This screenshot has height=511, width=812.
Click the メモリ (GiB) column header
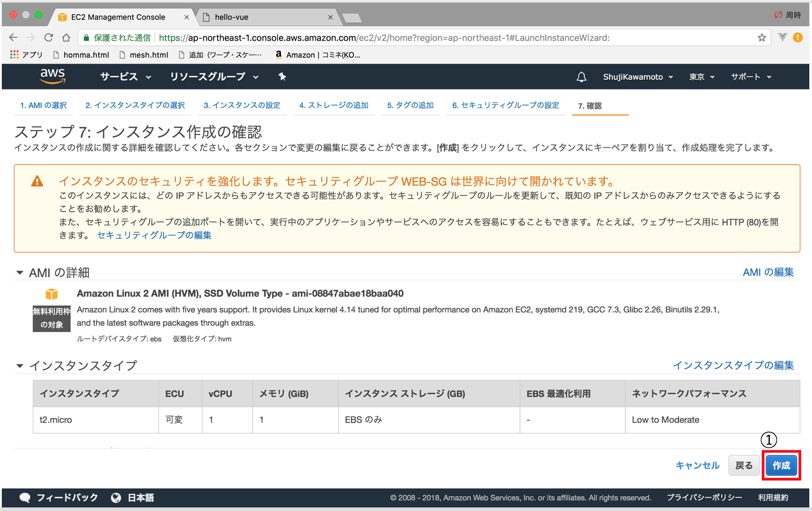point(295,394)
